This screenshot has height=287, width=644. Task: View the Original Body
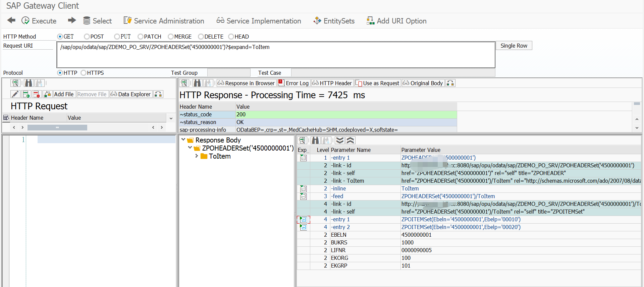point(423,83)
